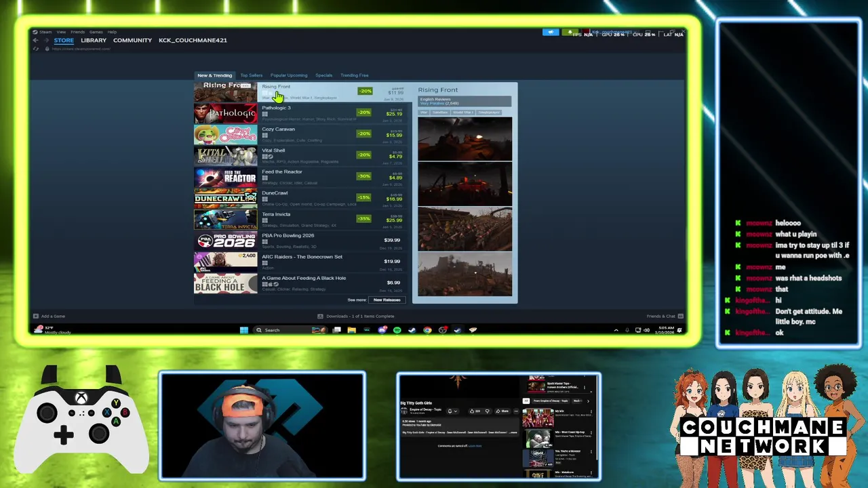Screen dimensions: 868x488
Task: Click the Rising Front game title
Action: [276, 87]
